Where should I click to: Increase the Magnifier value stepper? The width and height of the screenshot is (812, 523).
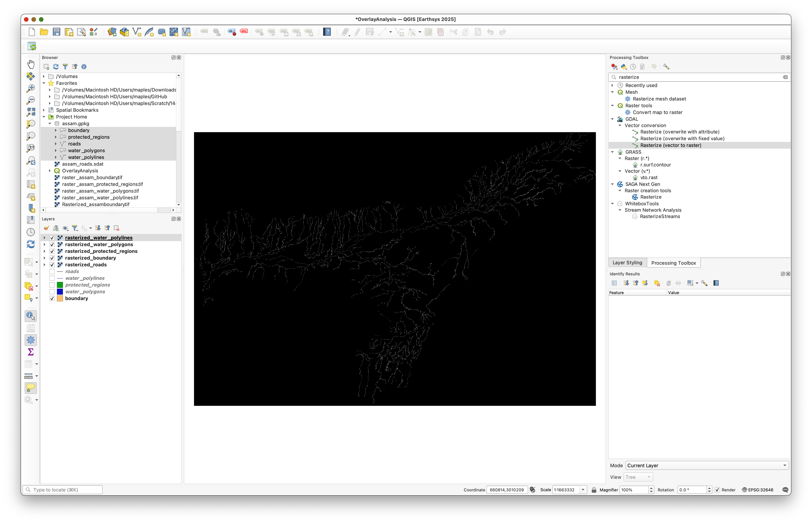(651, 488)
